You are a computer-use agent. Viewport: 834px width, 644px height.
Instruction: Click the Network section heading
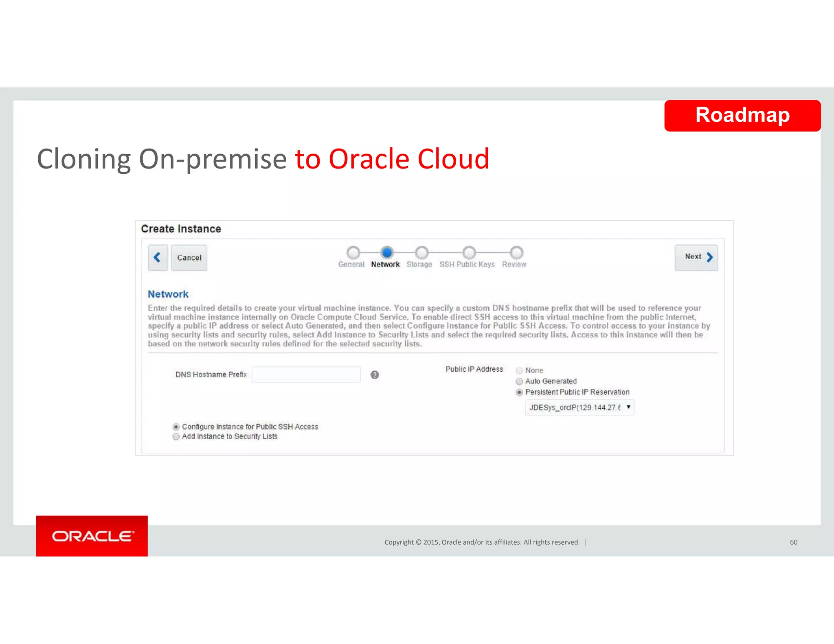point(168,294)
